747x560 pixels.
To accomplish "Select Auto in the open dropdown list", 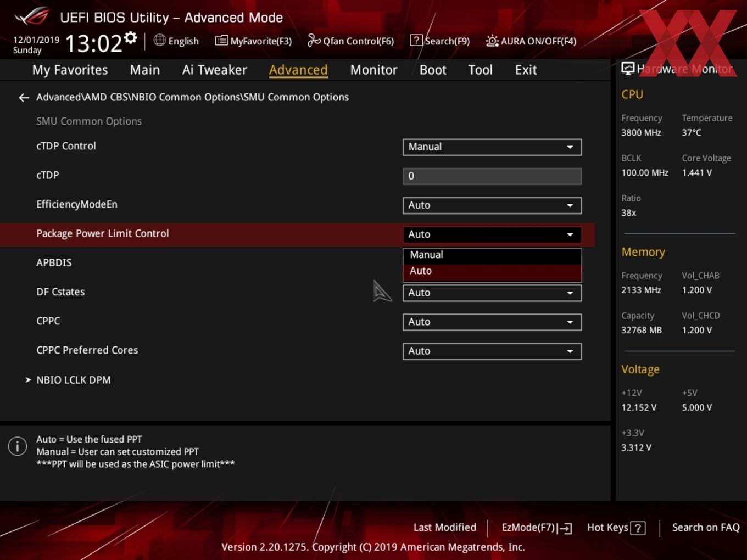I will pyautogui.click(x=492, y=271).
